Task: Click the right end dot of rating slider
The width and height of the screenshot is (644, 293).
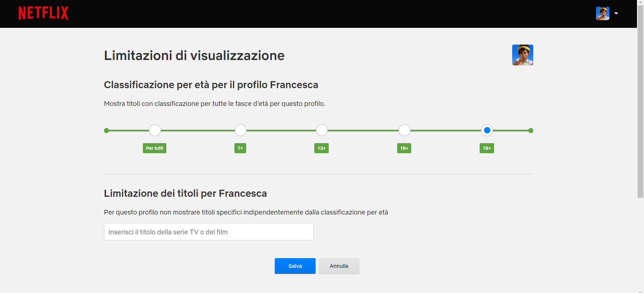Action: point(531,131)
